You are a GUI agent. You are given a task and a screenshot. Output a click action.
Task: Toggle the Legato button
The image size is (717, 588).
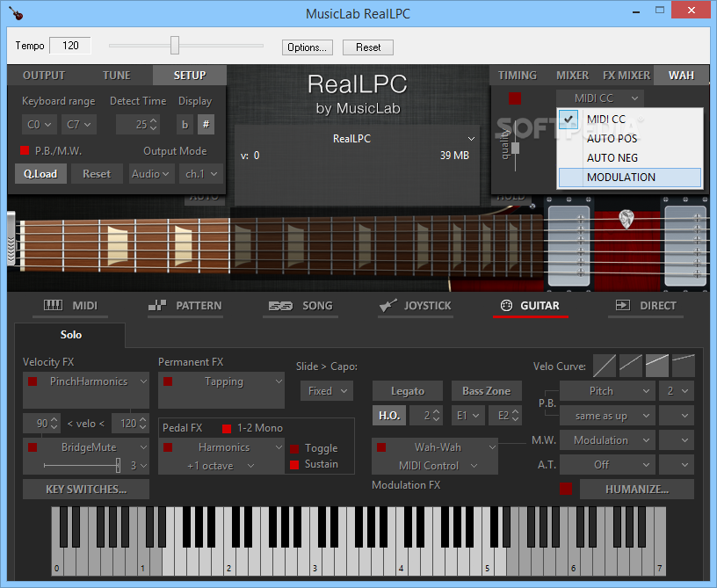[x=408, y=391]
